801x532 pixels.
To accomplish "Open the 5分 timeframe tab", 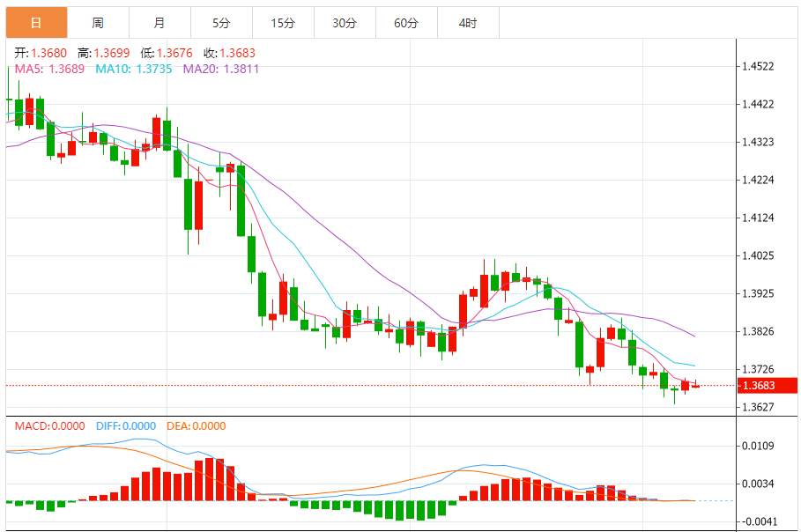I will pyautogui.click(x=222, y=23).
